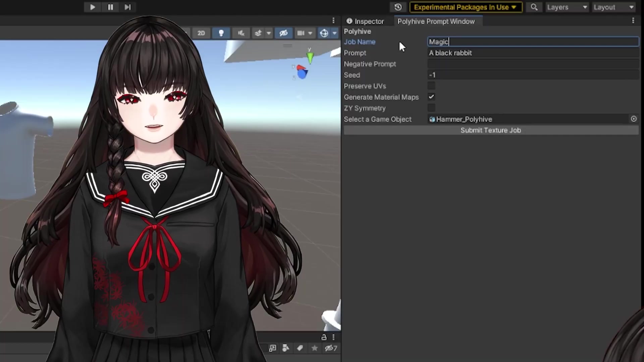The width and height of the screenshot is (644, 362).
Task: Toggle scene effects (skybox/fx) icon
Action: [258, 33]
